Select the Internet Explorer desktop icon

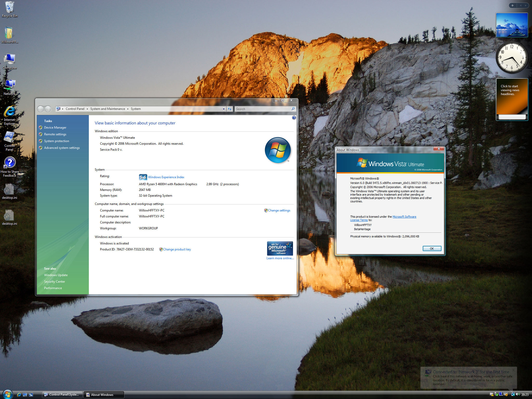[x=10, y=115]
